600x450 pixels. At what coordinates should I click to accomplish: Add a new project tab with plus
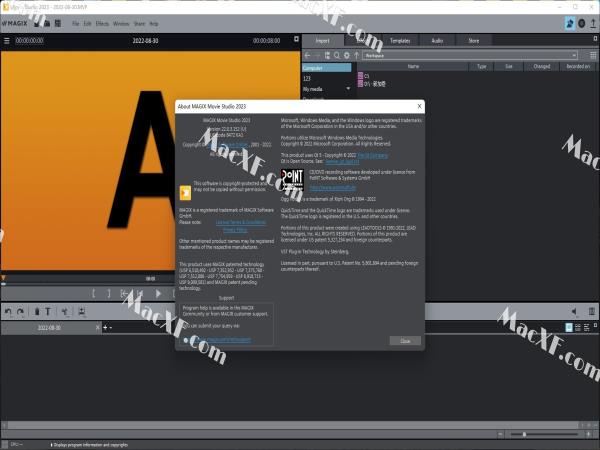click(105, 328)
